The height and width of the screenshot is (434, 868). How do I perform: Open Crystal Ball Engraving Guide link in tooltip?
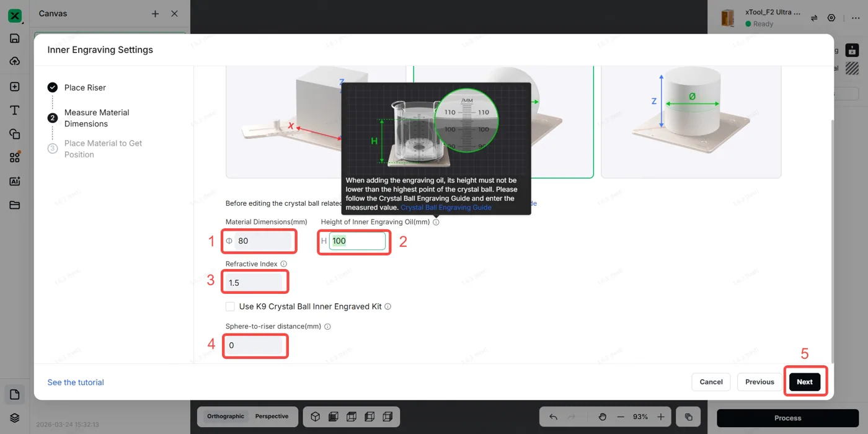[446, 208]
